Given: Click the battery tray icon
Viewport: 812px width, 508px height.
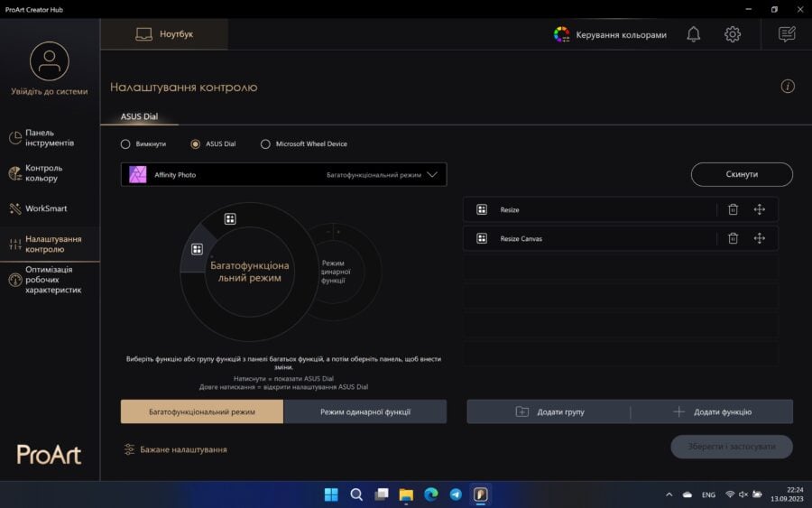Looking at the screenshot, I should point(757,494).
